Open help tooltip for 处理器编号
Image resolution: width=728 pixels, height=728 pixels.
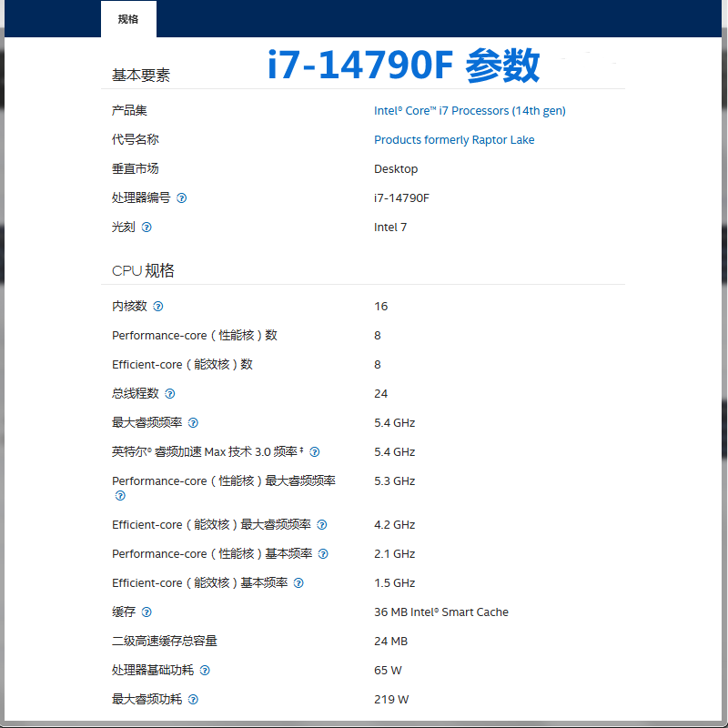pyautogui.click(x=181, y=197)
